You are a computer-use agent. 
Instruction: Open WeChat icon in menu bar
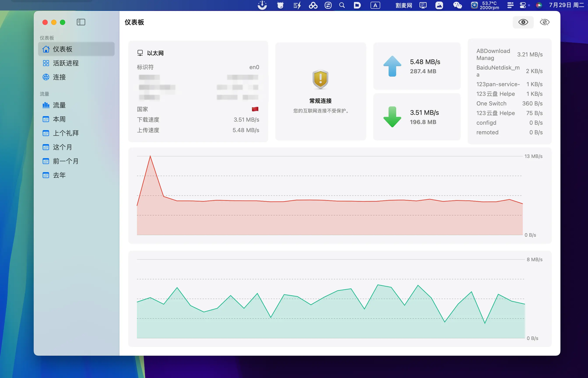click(x=457, y=5)
